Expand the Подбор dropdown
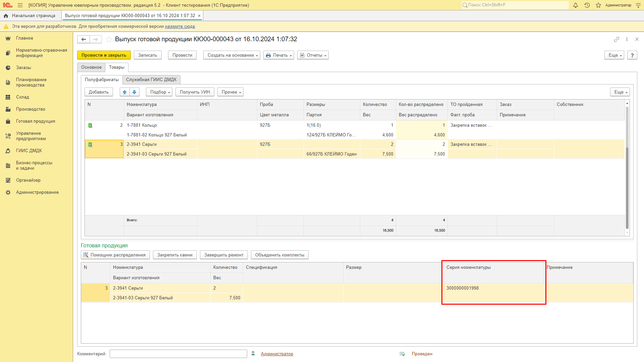The height and width of the screenshot is (362, 644). [159, 92]
